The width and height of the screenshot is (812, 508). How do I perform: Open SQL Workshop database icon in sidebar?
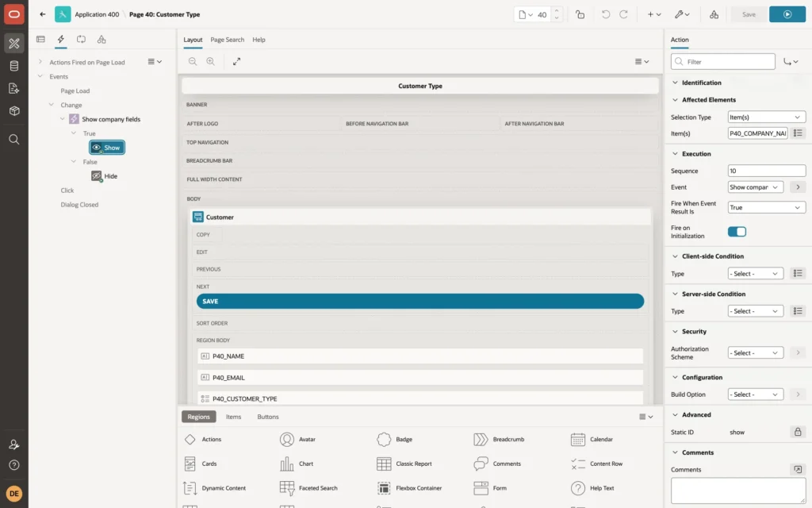(14, 66)
